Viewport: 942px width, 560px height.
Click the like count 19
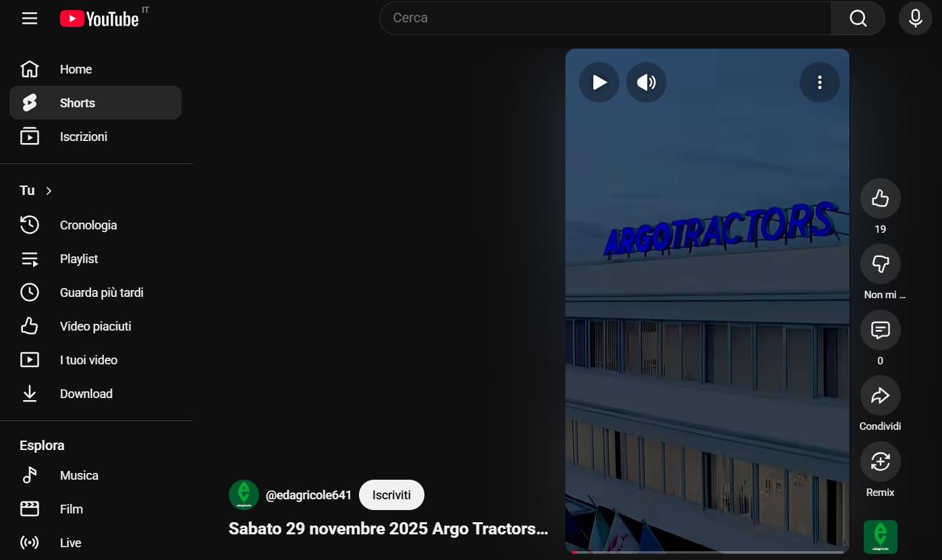pos(880,229)
